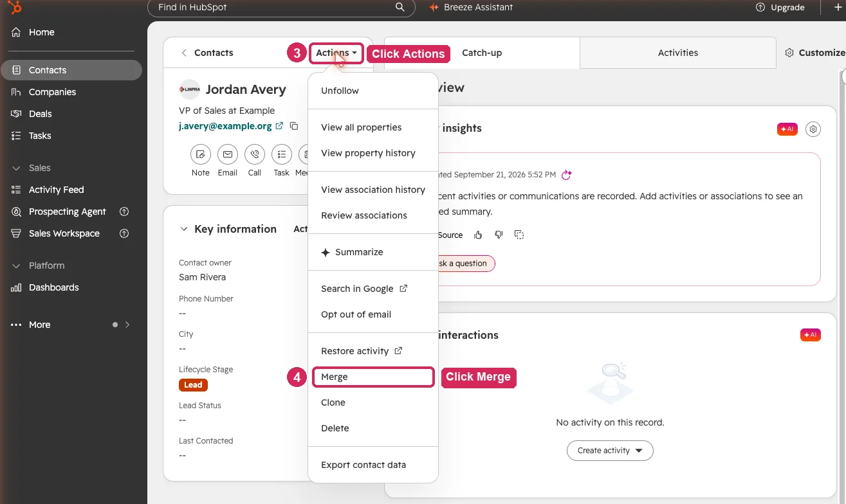846x504 pixels.
Task: Click the Lead lifecycle stage badge
Action: click(x=193, y=385)
